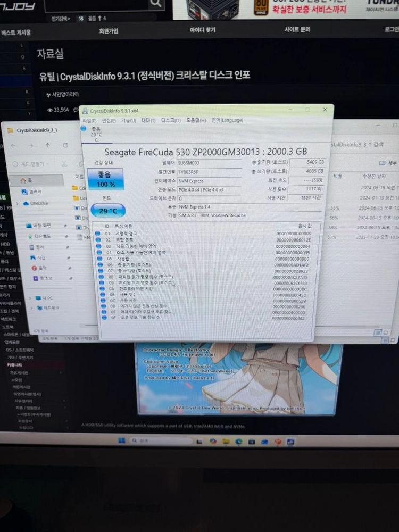Click the blue status orb of row 05 사용률

click(x=99, y=259)
